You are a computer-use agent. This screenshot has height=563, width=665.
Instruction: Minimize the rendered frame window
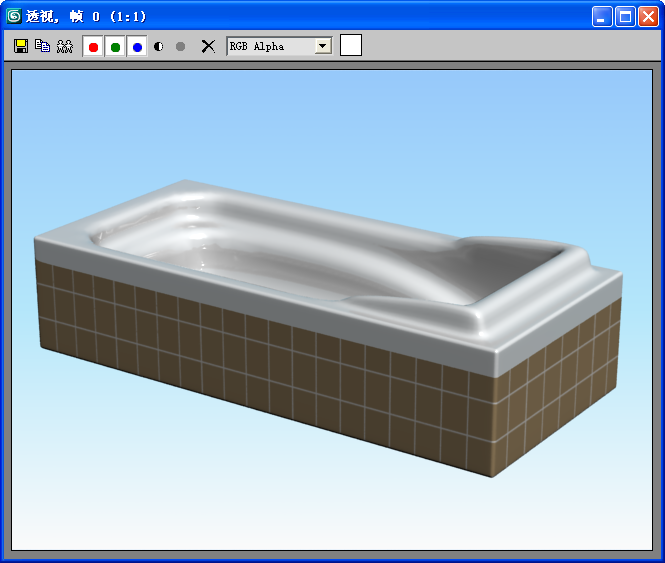coord(601,16)
